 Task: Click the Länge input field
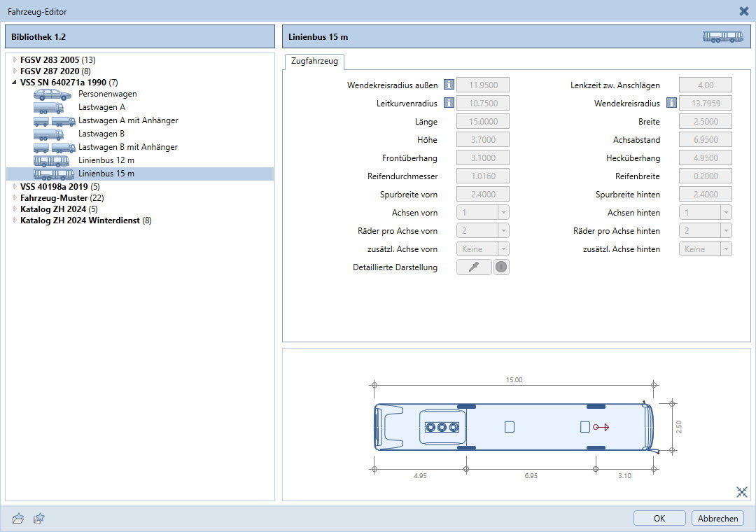(x=482, y=121)
